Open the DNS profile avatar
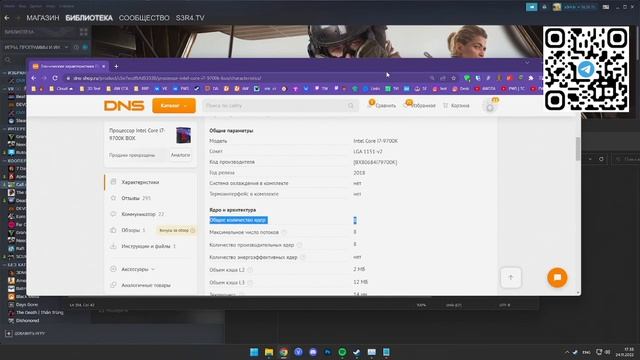Viewport: 640px width, 360px height. (490, 107)
